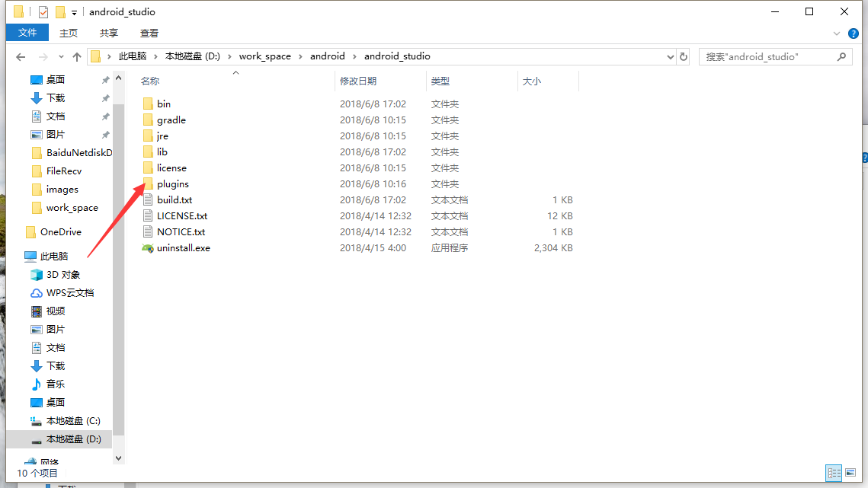Select the build.txt file icon
Viewport: 868px width, 488px height.
coord(148,199)
